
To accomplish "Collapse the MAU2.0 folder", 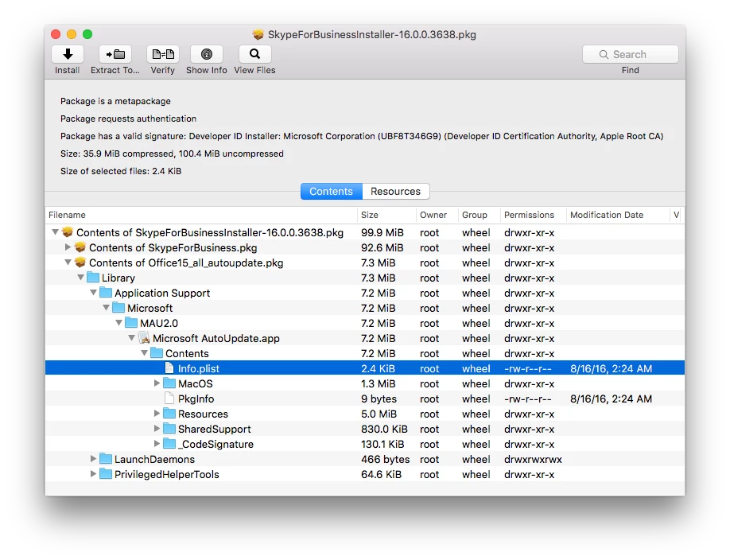I will pyautogui.click(x=118, y=323).
